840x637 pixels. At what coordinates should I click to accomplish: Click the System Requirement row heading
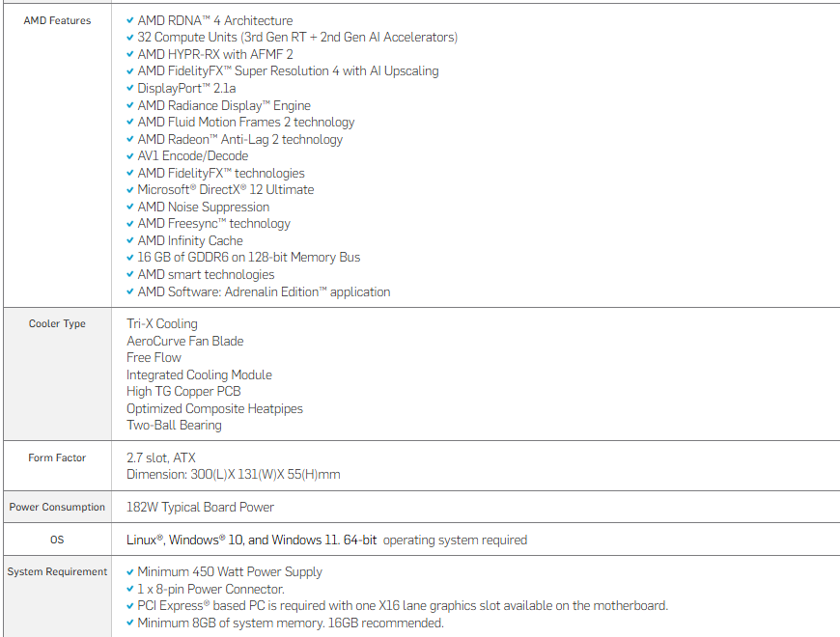point(57,572)
